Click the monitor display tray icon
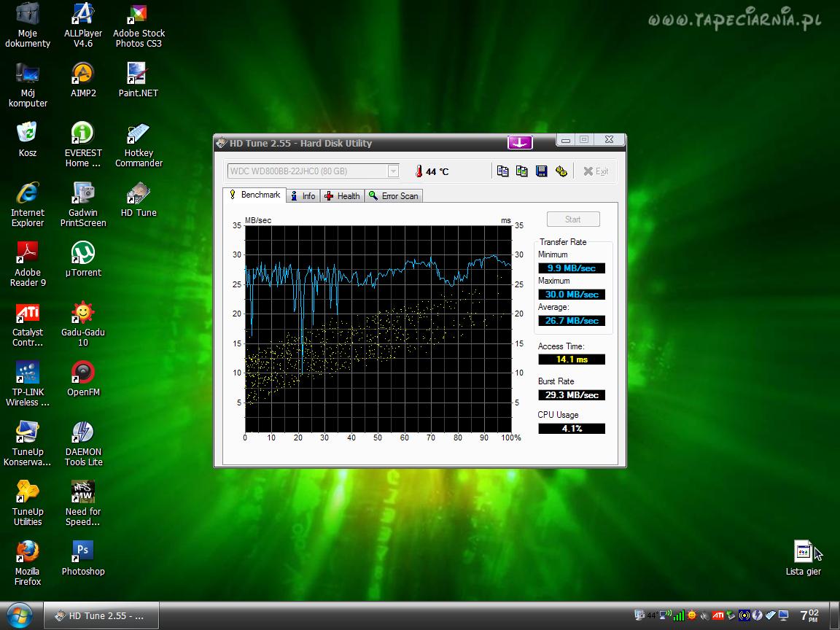Viewport: 840px width, 630px height. tap(784, 615)
